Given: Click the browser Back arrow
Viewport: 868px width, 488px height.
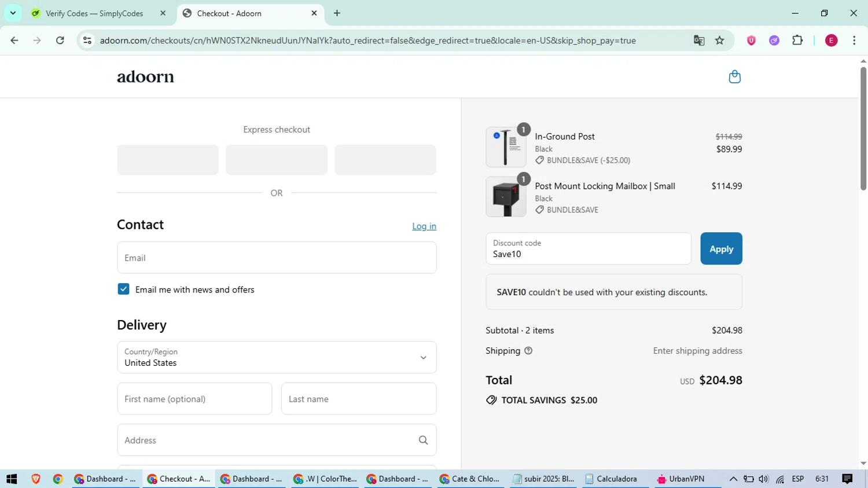Looking at the screenshot, I should click(14, 41).
